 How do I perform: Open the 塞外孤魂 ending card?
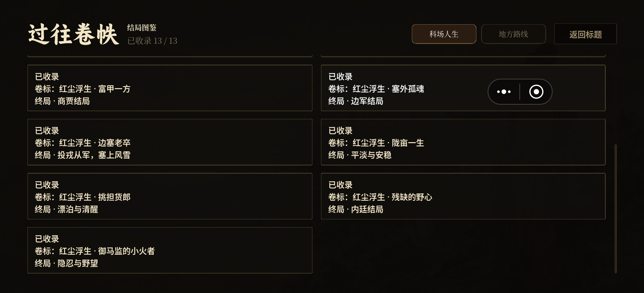point(463,88)
